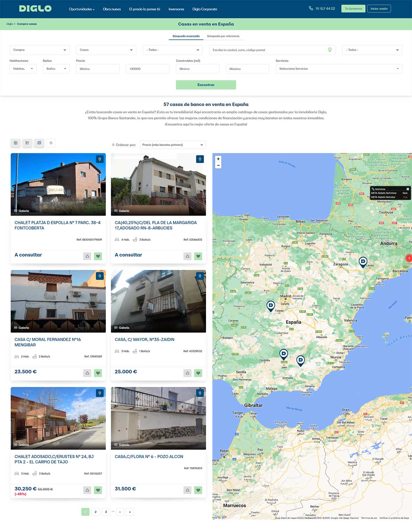This screenshot has width=412, height=532.
Task: Switch to Búsqueda por referencia tab
Action: (x=223, y=36)
